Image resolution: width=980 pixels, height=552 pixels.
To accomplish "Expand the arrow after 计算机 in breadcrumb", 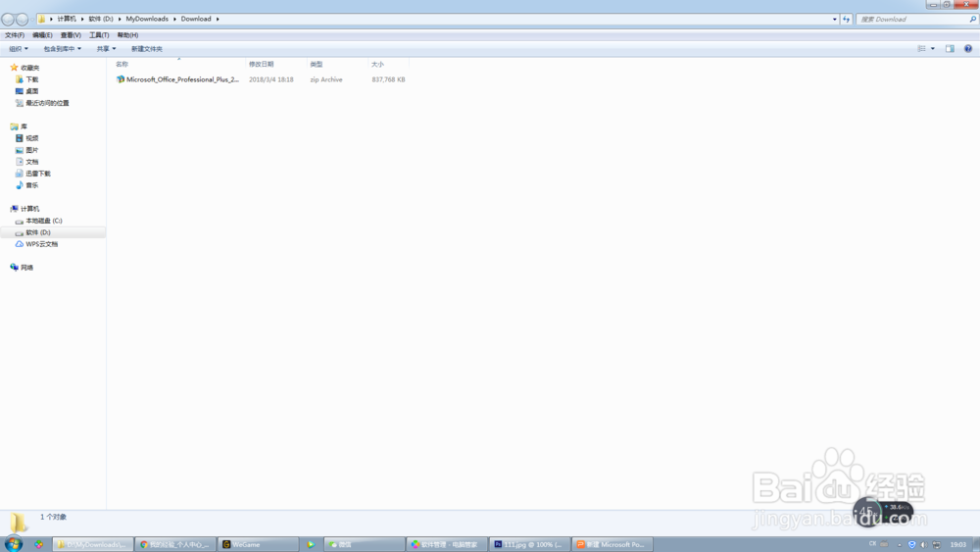I will pyautogui.click(x=82, y=19).
